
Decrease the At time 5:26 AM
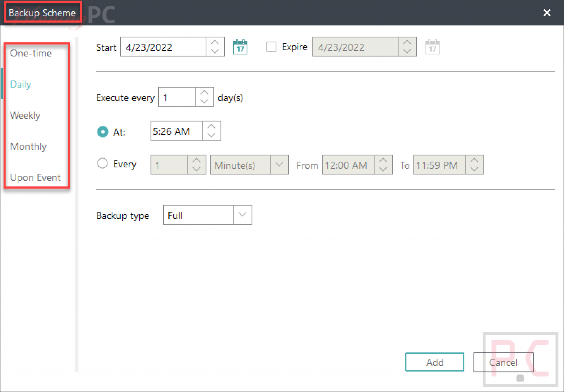211,135
